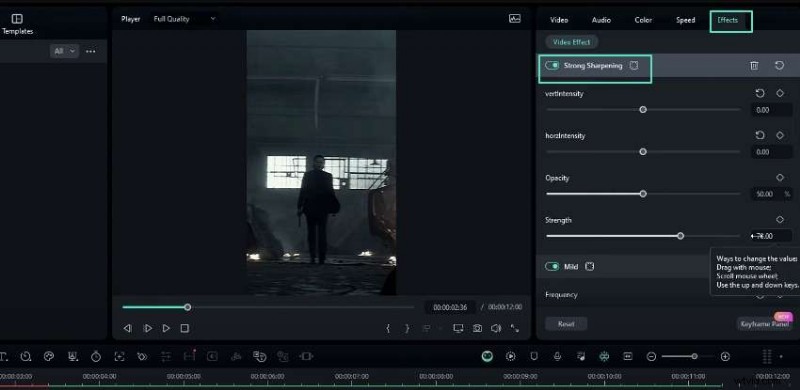Click the 00:00:07:00 mark on timeline ruler

point(352,376)
